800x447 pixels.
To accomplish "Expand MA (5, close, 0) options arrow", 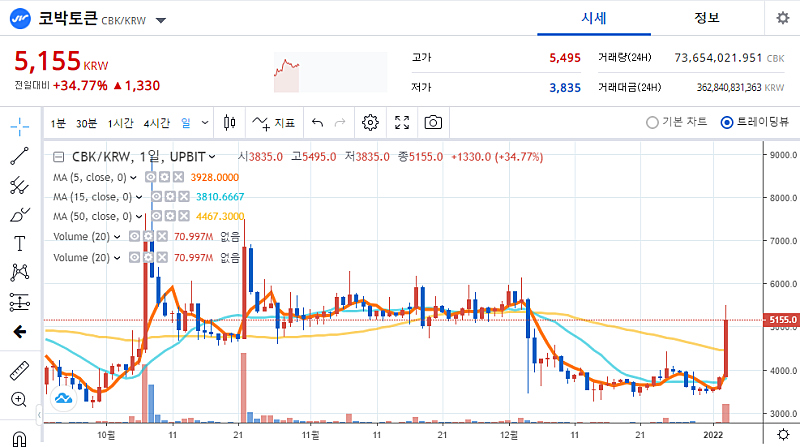I will 133,178.
